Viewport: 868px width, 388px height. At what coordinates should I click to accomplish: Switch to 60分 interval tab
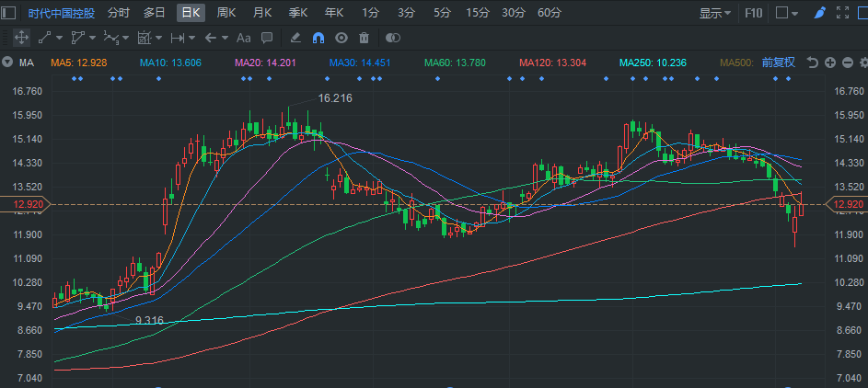point(550,13)
